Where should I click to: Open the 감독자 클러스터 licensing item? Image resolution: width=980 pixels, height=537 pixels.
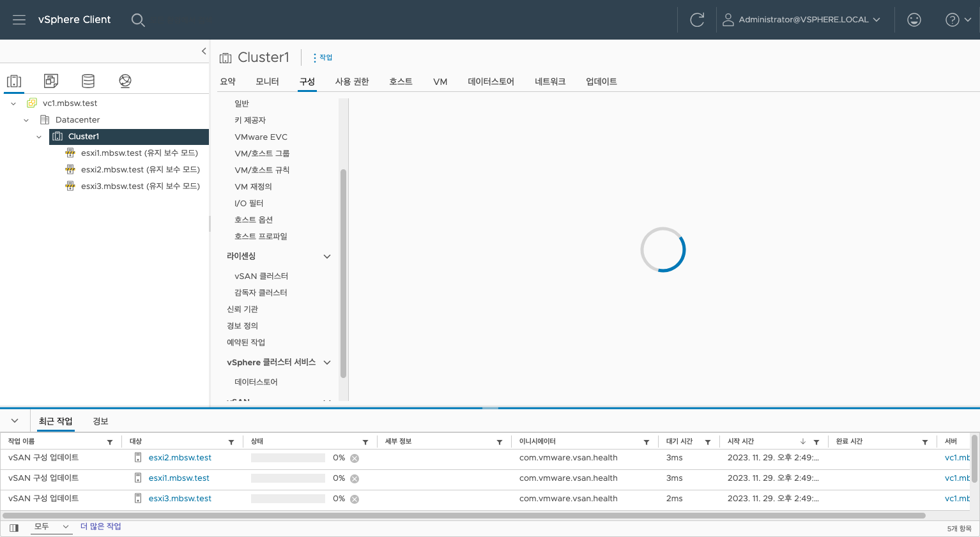(261, 292)
